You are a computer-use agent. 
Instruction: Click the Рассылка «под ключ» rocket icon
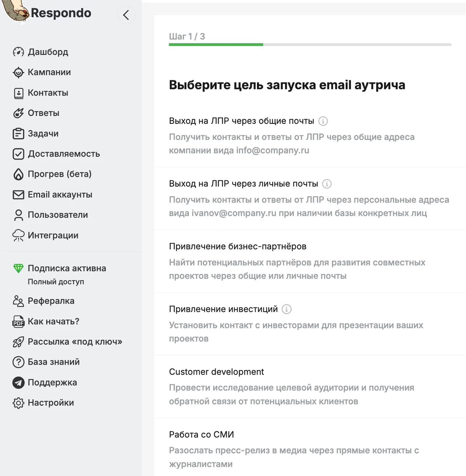(18, 342)
